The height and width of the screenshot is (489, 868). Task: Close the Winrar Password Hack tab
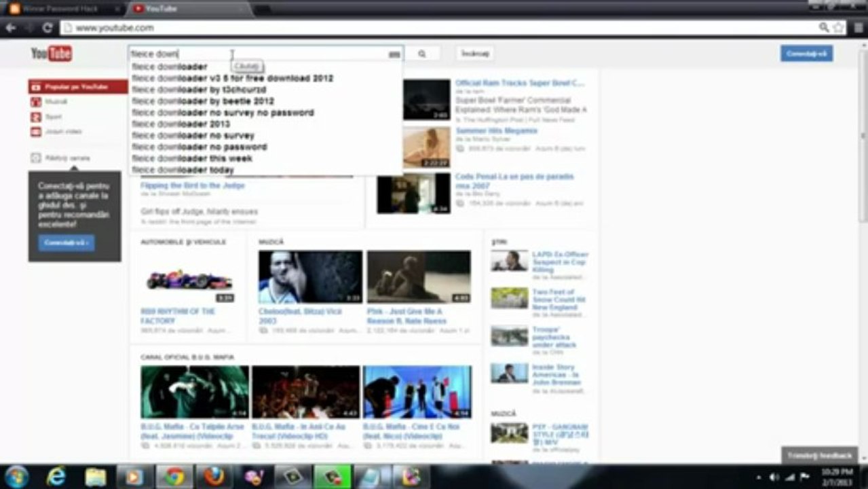click(116, 9)
